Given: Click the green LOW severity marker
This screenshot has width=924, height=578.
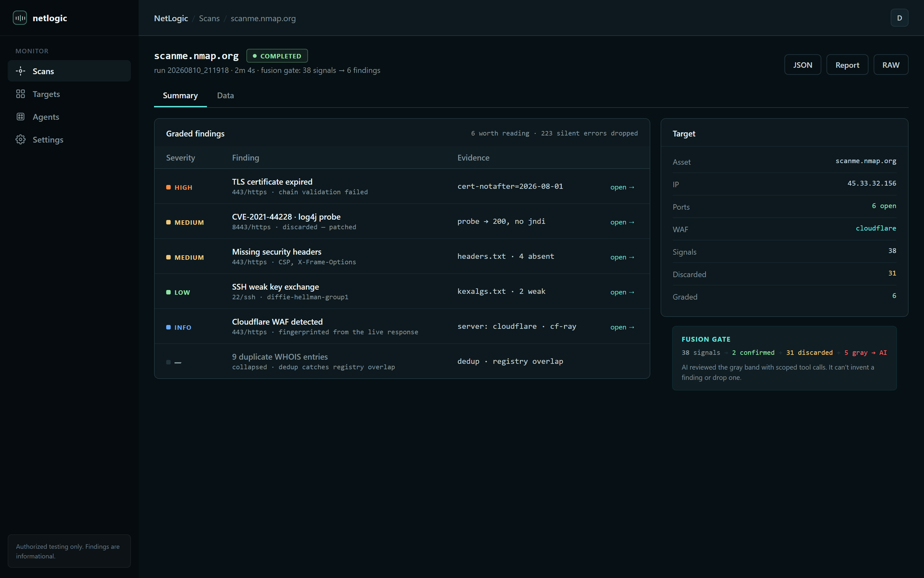Looking at the screenshot, I should 168,293.
